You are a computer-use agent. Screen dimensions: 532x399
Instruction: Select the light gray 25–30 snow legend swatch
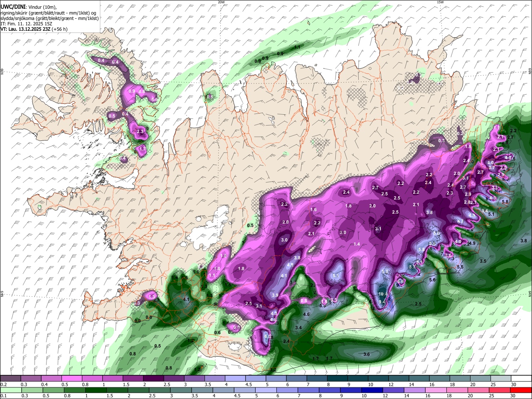point(501,378)
